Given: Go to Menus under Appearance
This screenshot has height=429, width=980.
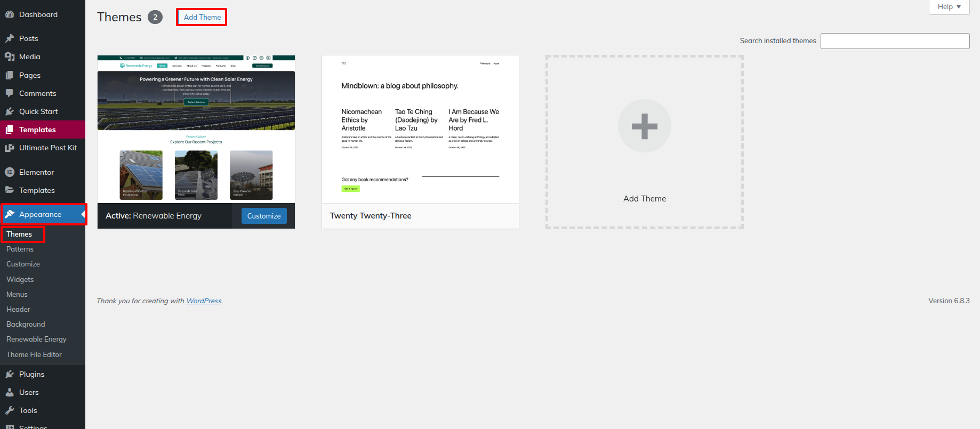Looking at the screenshot, I should point(17,294).
